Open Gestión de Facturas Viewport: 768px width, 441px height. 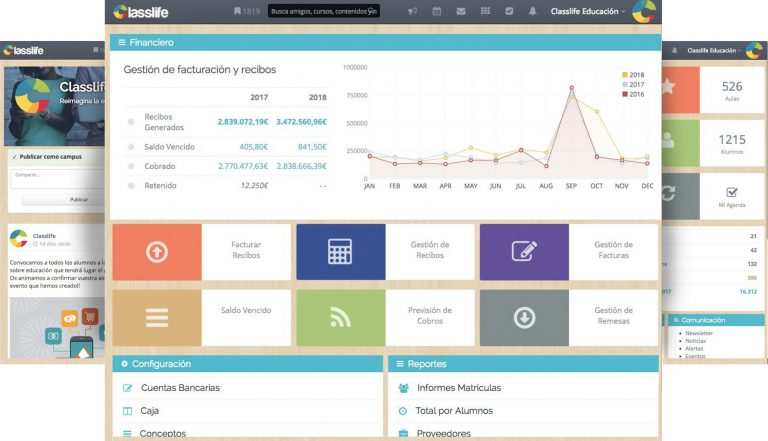click(613, 250)
